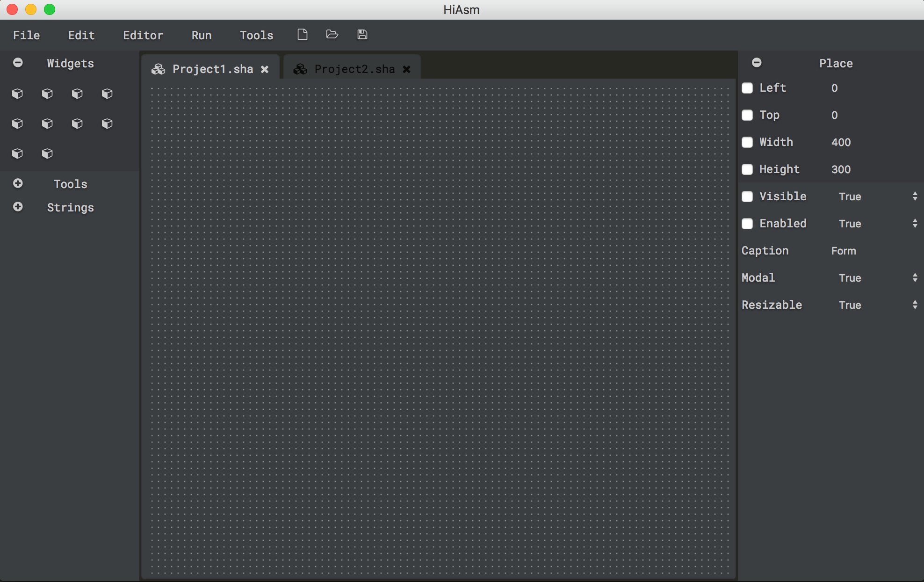924x582 pixels.
Task: Click the new file toolbar icon
Action: tap(303, 35)
